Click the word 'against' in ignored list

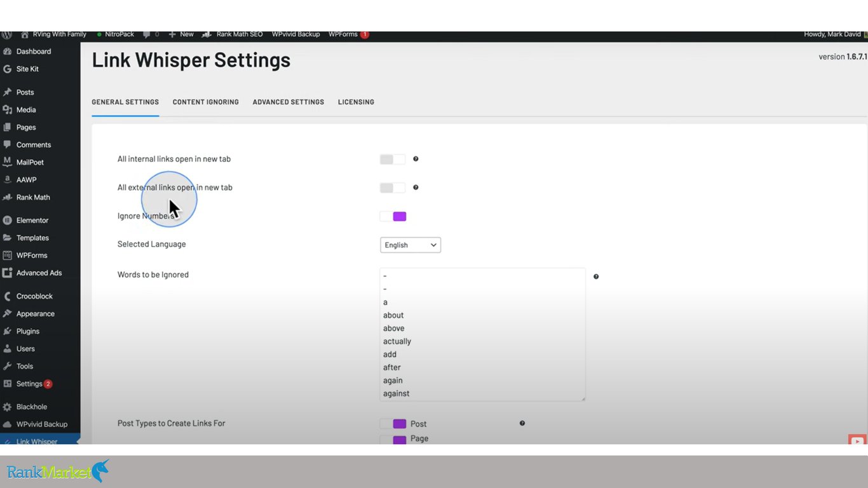tap(397, 394)
